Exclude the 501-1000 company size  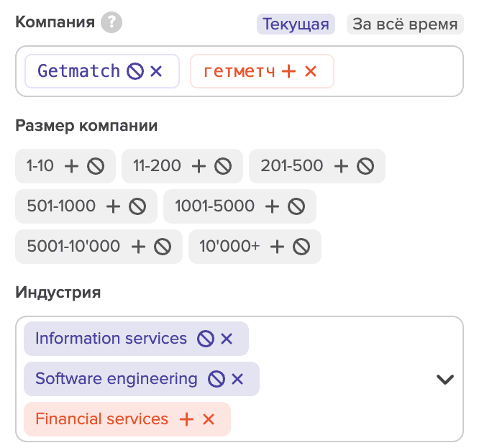point(137,206)
